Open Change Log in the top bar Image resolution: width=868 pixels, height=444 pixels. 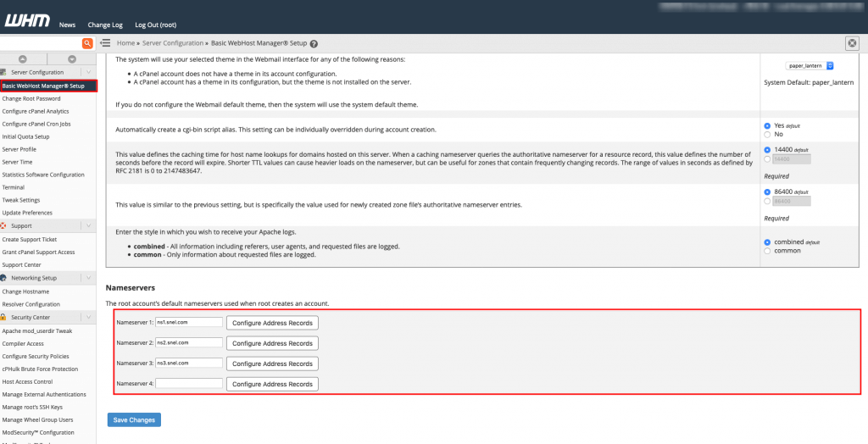(x=105, y=25)
